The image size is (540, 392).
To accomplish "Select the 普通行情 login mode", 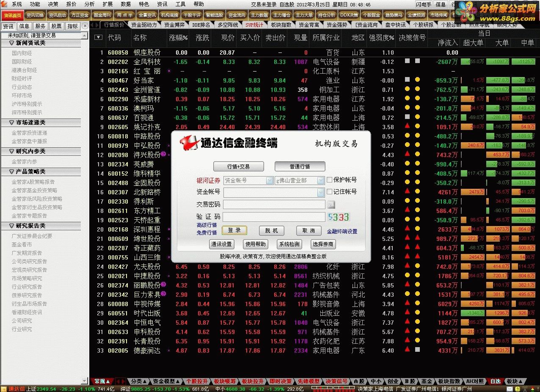I will click(300, 166).
